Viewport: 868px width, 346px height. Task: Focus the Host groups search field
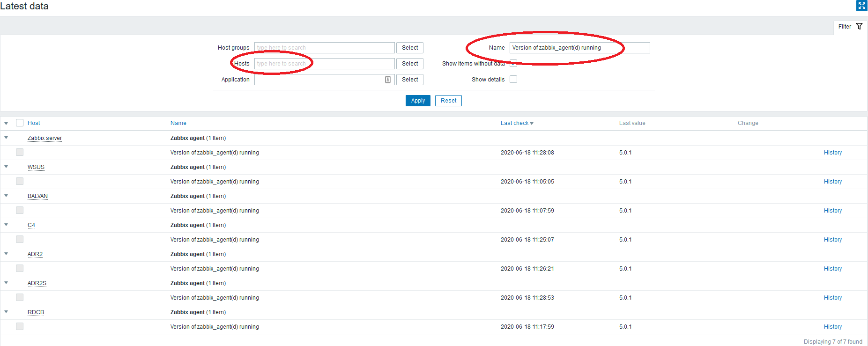coord(325,48)
